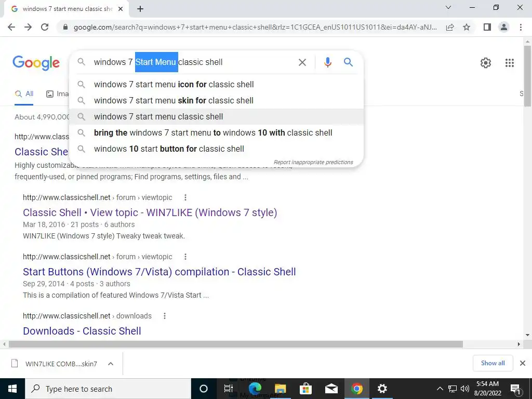Screen dimensions: 532x399
Task: Start voice search with microphone icon
Action: (x=327, y=62)
